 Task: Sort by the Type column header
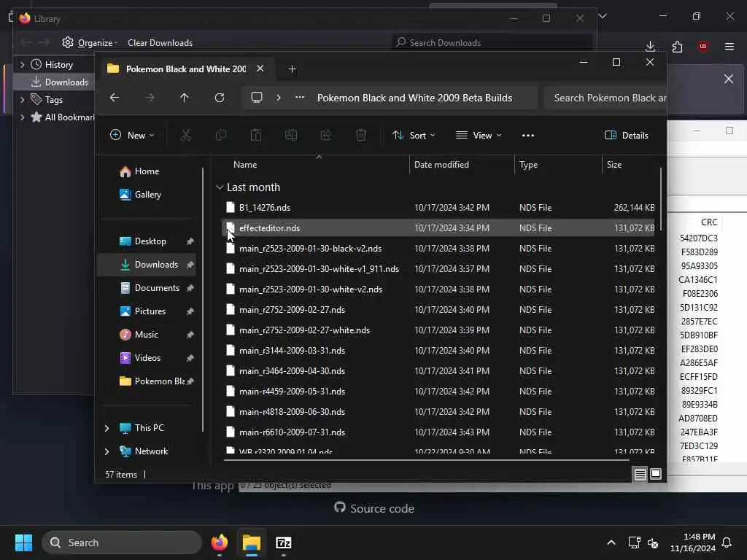pos(528,165)
